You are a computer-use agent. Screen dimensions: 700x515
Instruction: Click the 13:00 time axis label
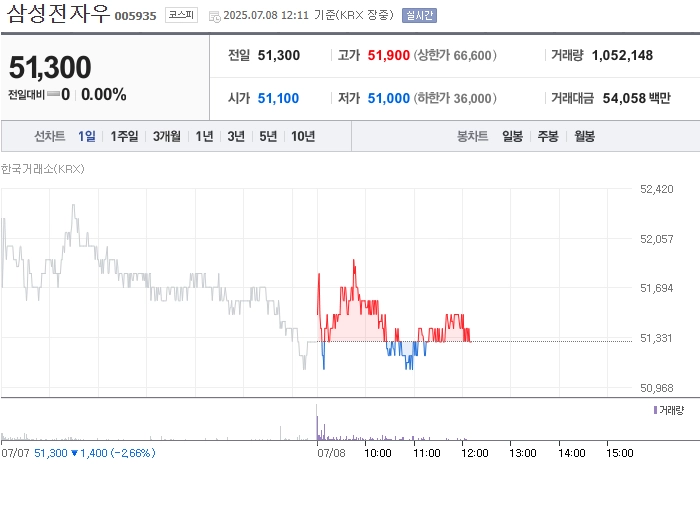click(x=523, y=453)
